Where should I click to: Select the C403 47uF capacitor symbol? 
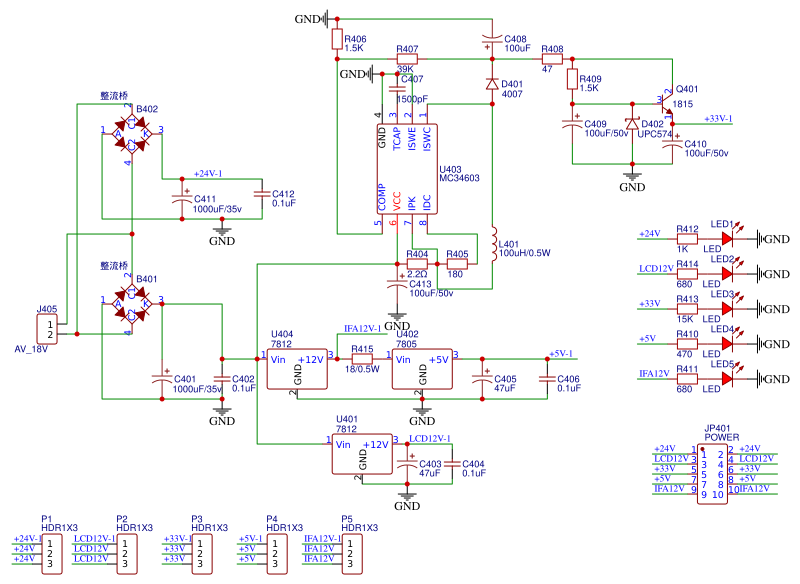pyautogui.click(x=407, y=464)
